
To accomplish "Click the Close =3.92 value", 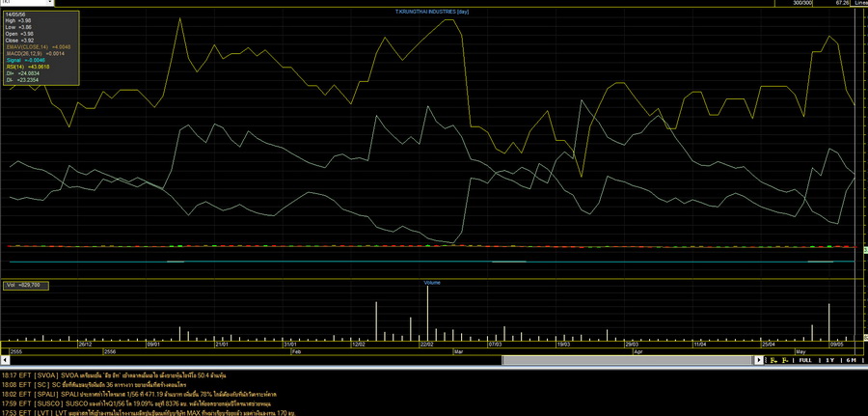I will [x=20, y=41].
